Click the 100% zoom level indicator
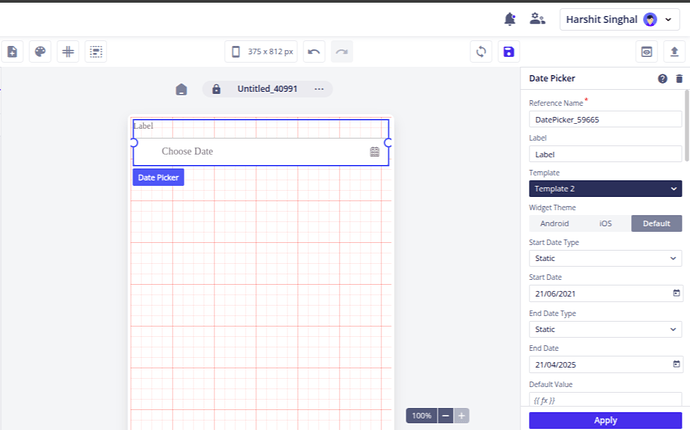 [x=422, y=415]
